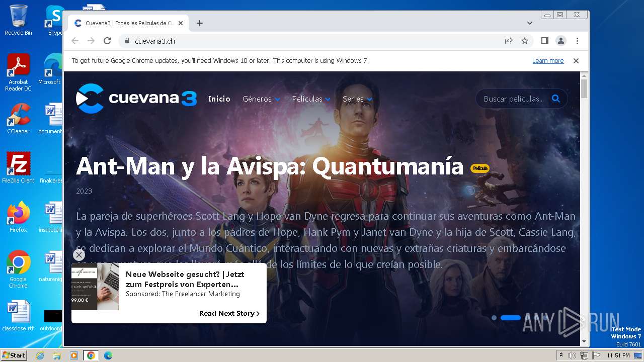Reload the page with the refresh icon
Viewport: 644px width, 362px height.
pyautogui.click(x=107, y=41)
